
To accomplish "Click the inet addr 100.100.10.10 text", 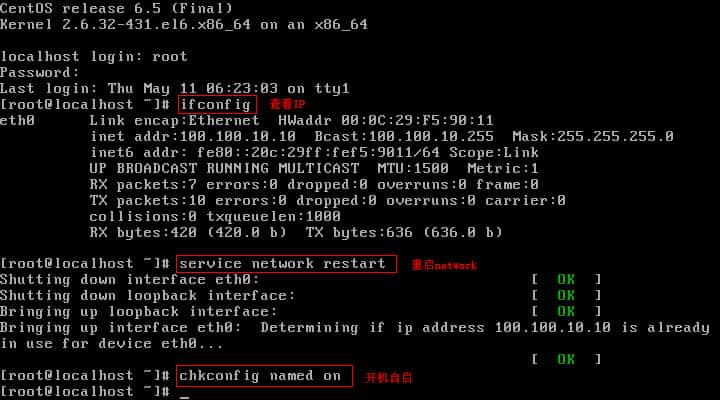I will click(x=193, y=136).
